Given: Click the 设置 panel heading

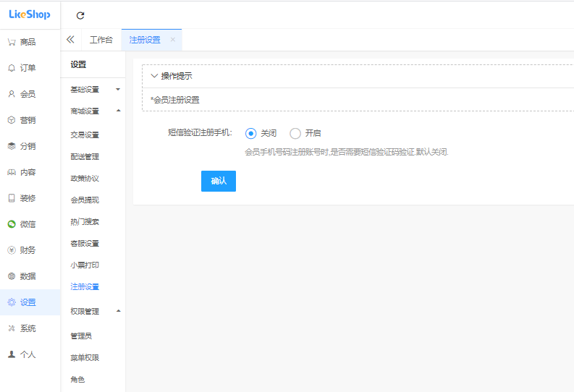Looking at the screenshot, I should pyautogui.click(x=78, y=64).
